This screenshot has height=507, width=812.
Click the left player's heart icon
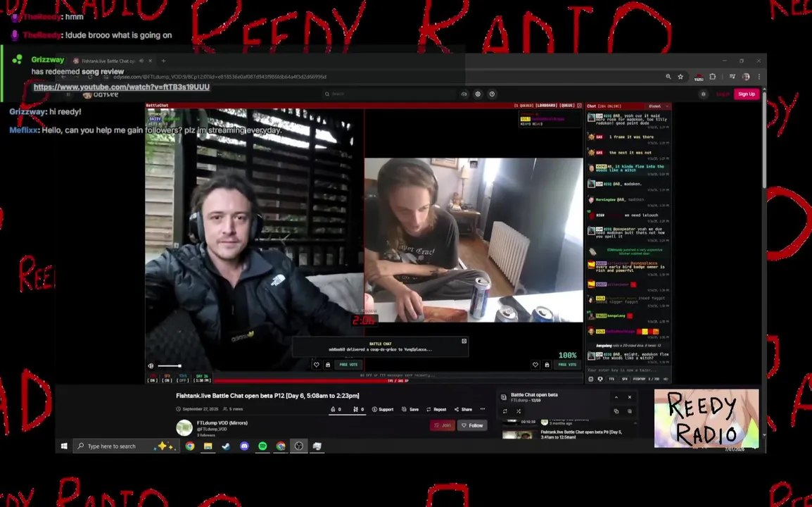coord(317,365)
